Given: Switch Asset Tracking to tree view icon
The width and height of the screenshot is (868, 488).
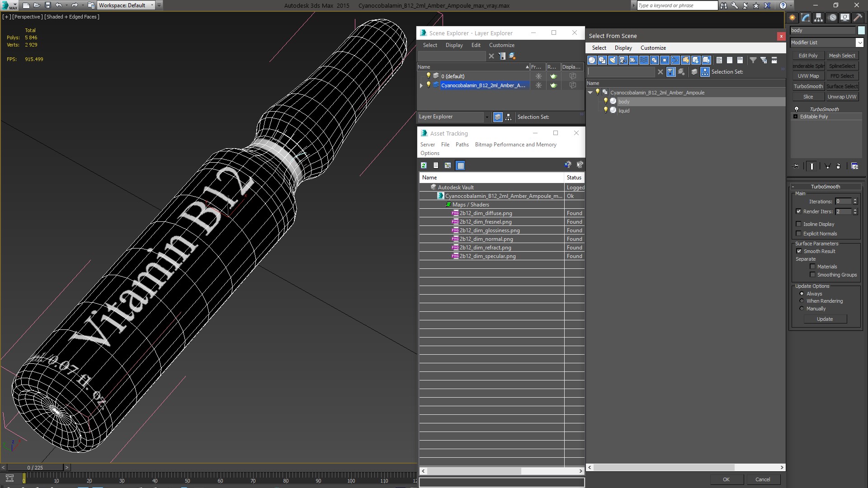Looking at the screenshot, I should tap(448, 165).
